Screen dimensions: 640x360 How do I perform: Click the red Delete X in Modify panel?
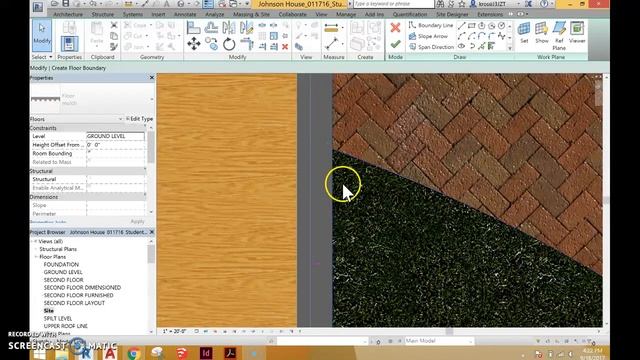click(285, 47)
